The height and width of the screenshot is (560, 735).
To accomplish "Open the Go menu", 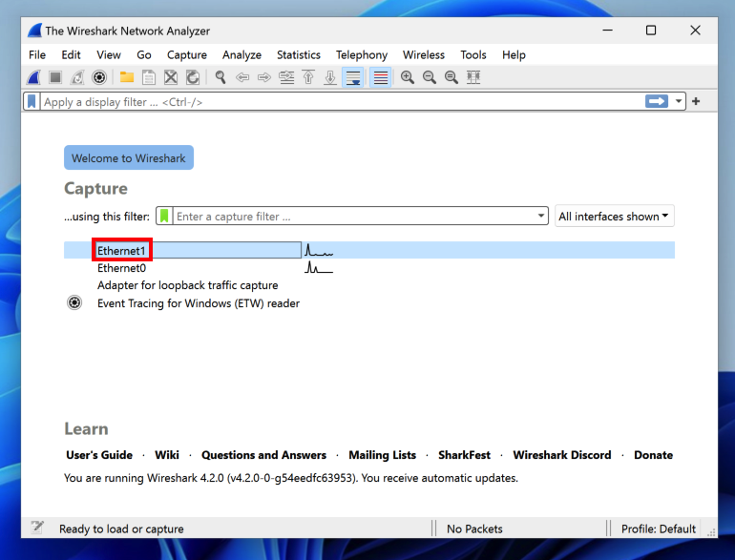I will (x=144, y=54).
